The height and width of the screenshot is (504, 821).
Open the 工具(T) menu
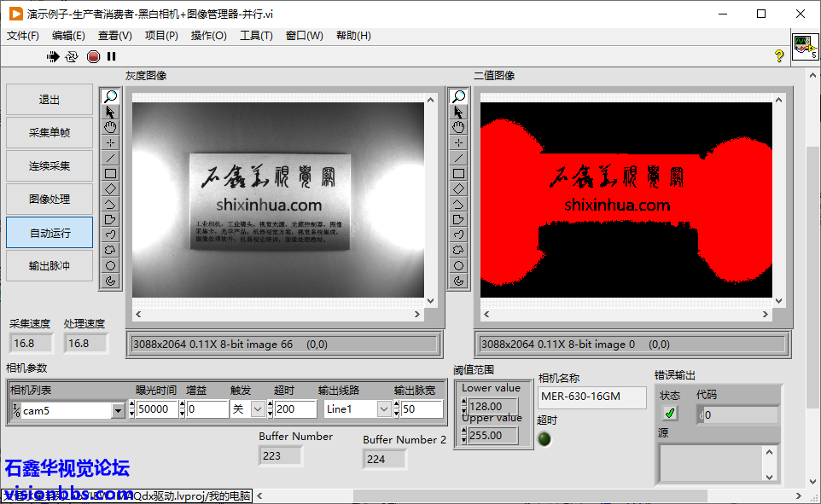[x=256, y=36]
